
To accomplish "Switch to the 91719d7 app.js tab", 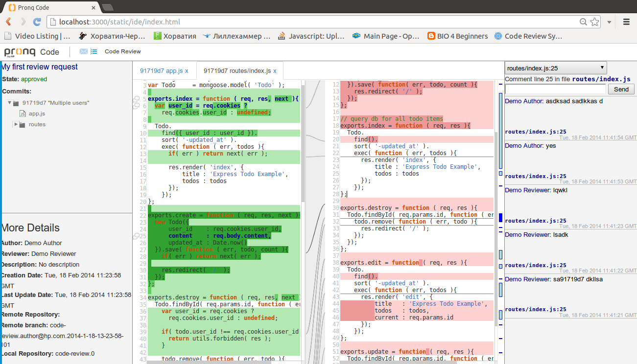I will 161,70.
